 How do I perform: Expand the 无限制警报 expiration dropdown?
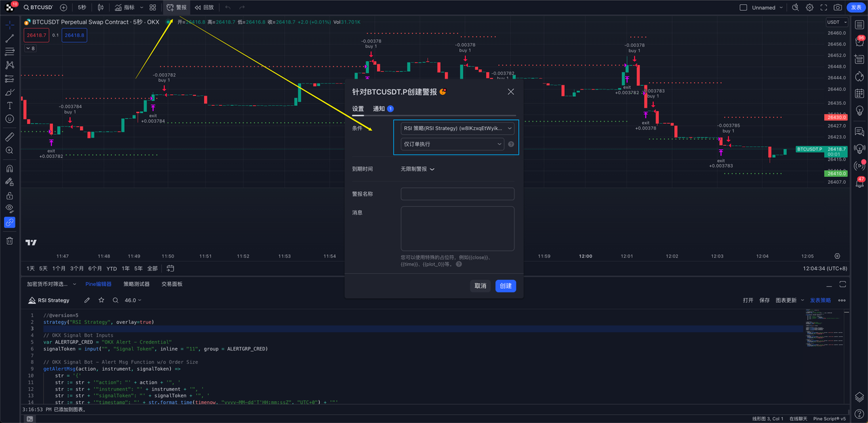pos(417,169)
